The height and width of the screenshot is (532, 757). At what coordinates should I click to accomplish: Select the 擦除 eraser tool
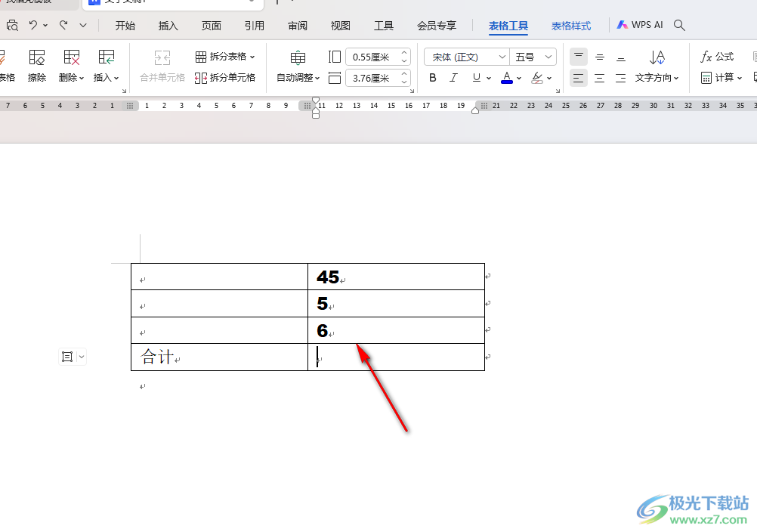(37, 66)
